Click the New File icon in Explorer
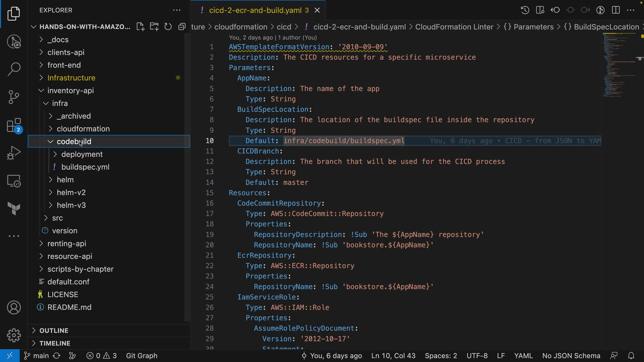Screen dimensions: 644x362 (141, 27)
